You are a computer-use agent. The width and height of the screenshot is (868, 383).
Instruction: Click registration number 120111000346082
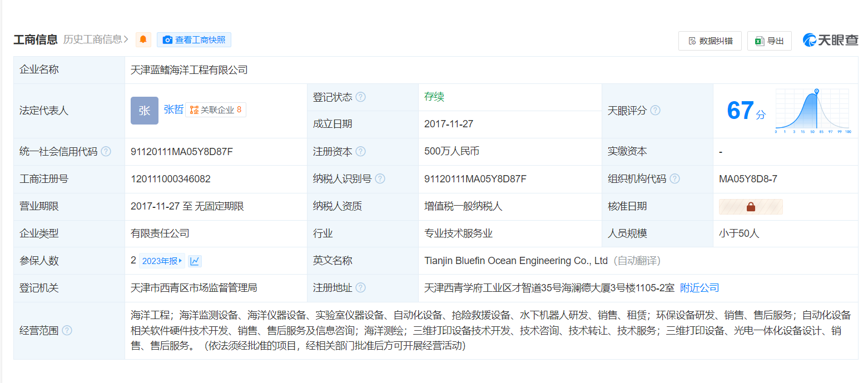coord(171,179)
